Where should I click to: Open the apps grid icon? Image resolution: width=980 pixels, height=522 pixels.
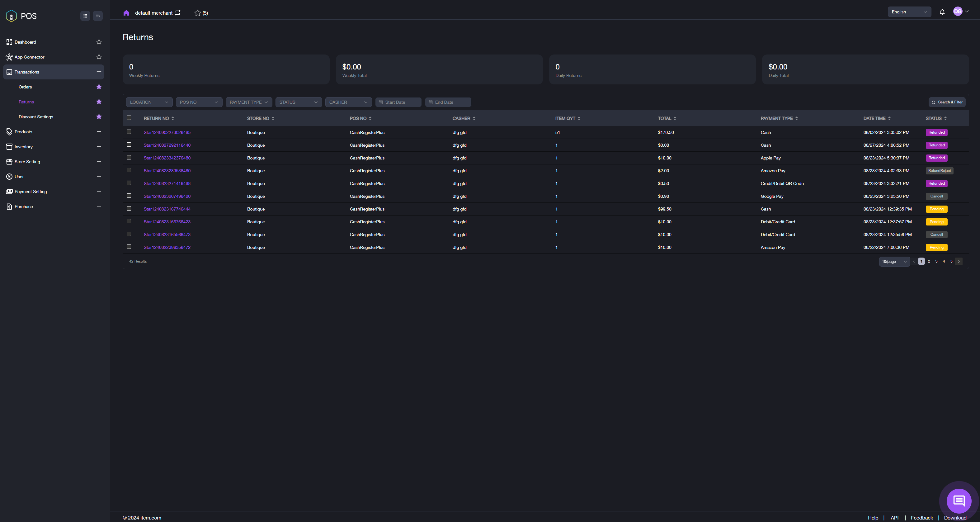coord(85,16)
